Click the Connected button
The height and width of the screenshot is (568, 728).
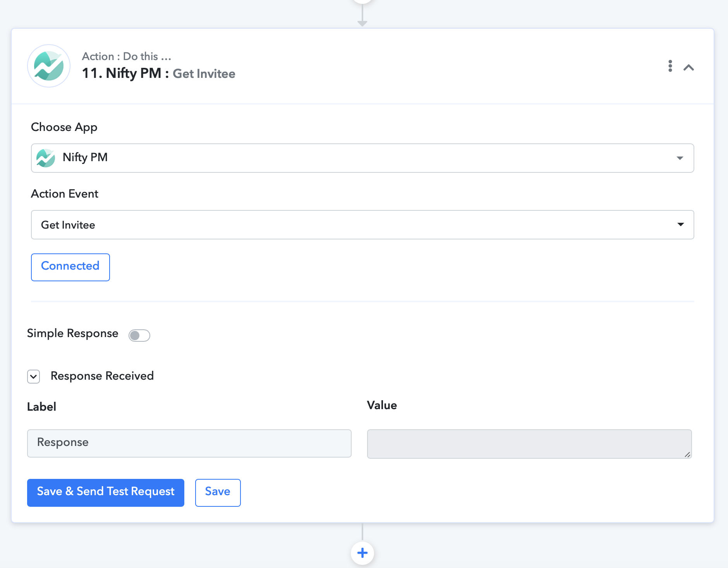[70, 267]
